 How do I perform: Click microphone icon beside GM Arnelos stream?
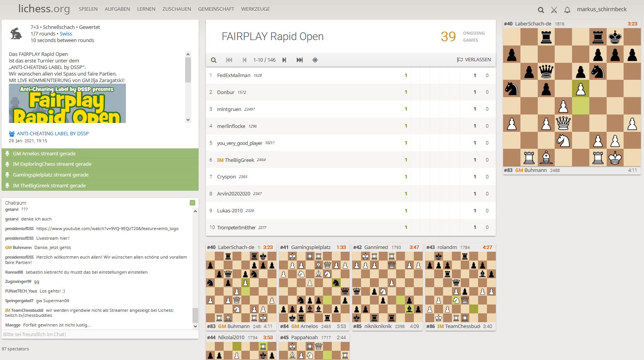point(7,153)
